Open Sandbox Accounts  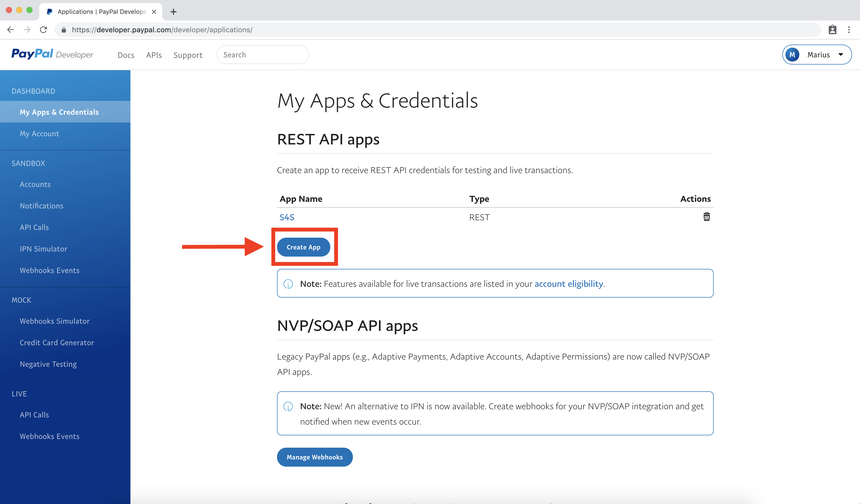point(35,184)
